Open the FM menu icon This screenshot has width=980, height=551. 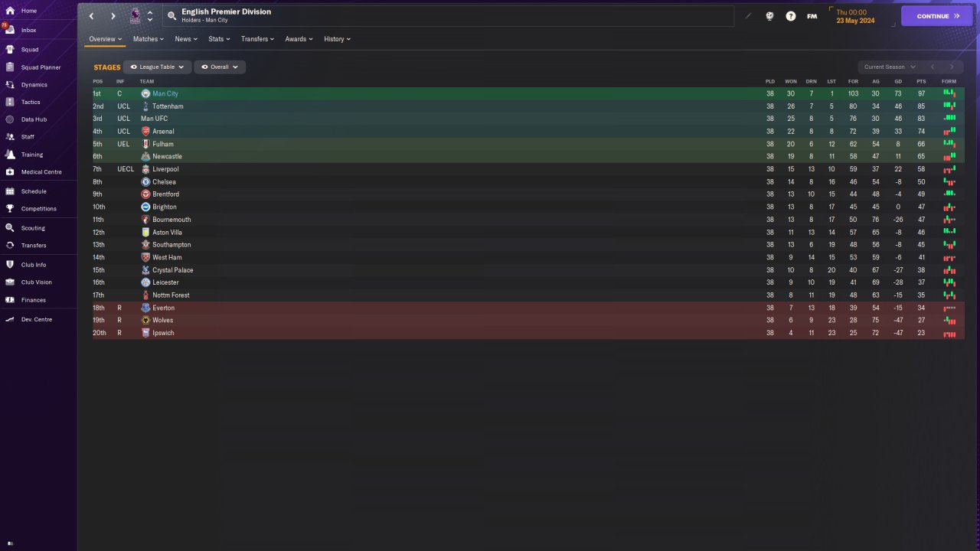[812, 16]
